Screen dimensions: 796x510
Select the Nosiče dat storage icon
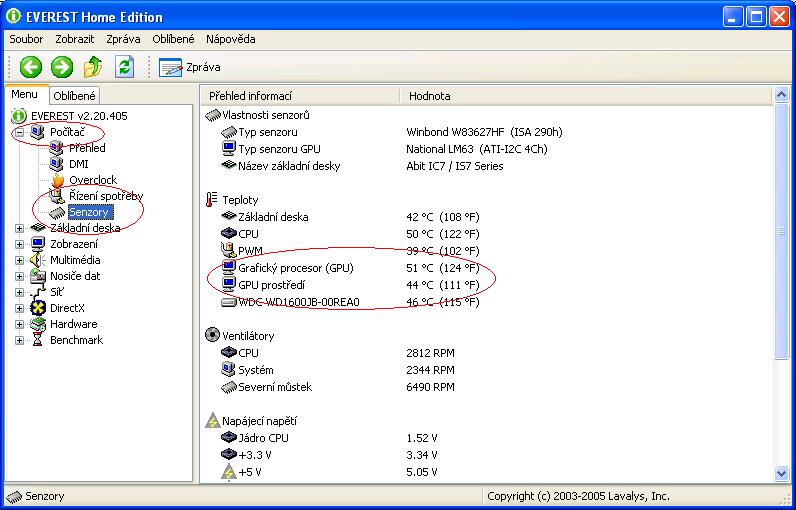point(38,276)
